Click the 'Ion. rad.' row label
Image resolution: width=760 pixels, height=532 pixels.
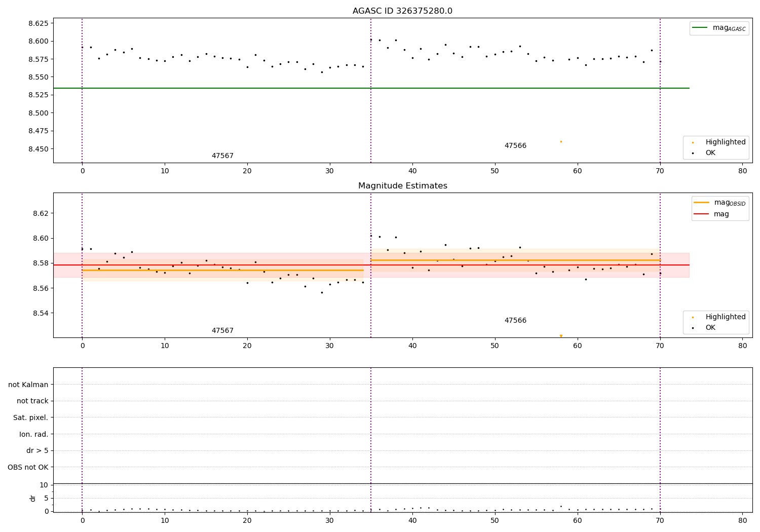[x=34, y=434]
